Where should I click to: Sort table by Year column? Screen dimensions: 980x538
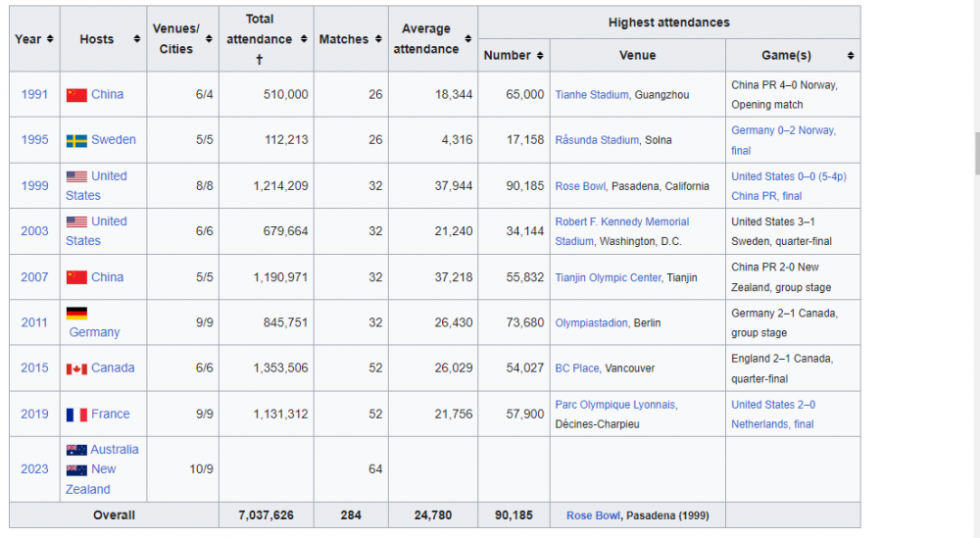point(34,39)
